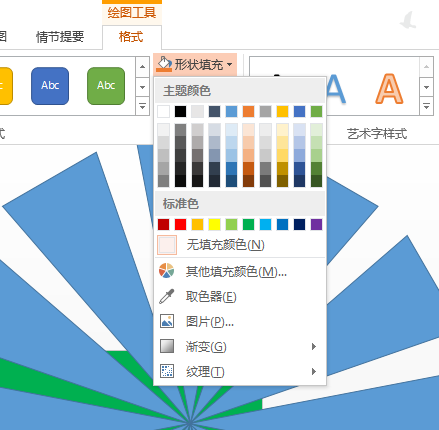The image size is (439, 430).
Task: Pick the standard red color swatch
Action: [x=180, y=224]
